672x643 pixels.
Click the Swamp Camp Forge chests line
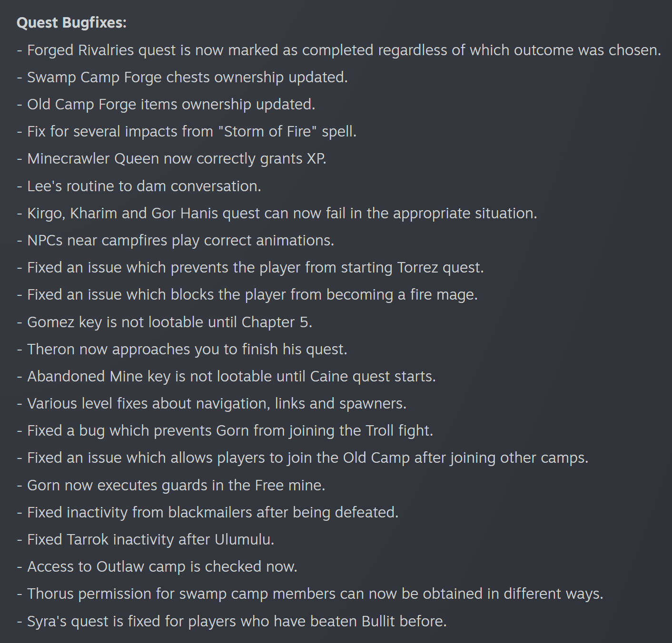click(182, 77)
